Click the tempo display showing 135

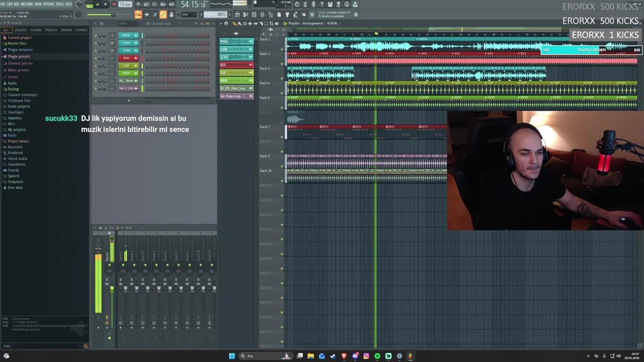125,5
